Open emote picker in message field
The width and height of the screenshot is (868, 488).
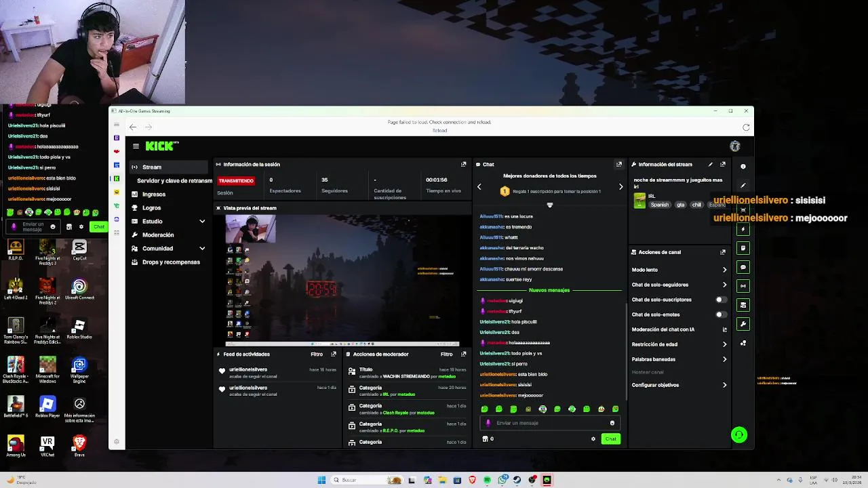click(612, 423)
